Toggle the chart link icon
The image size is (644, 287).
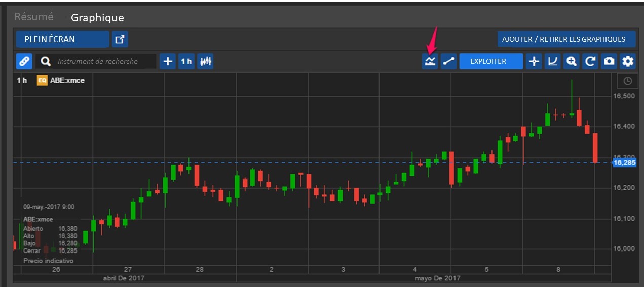tap(24, 61)
